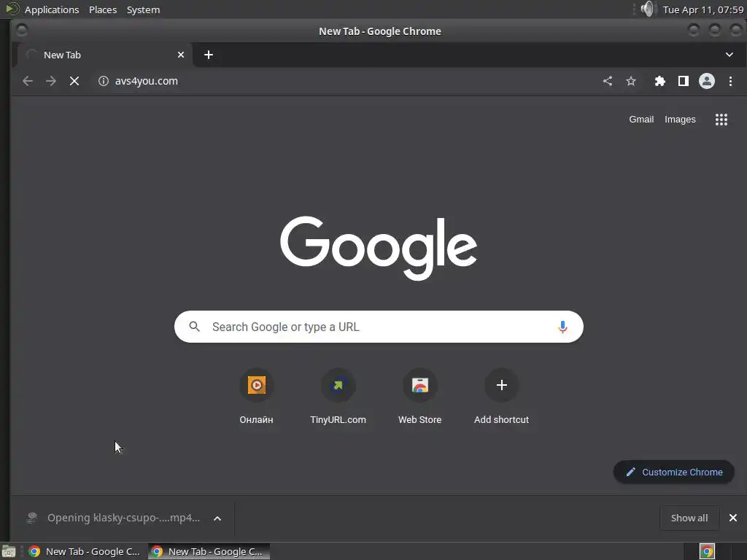Open the Extensions puzzle icon

click(659, 81)
